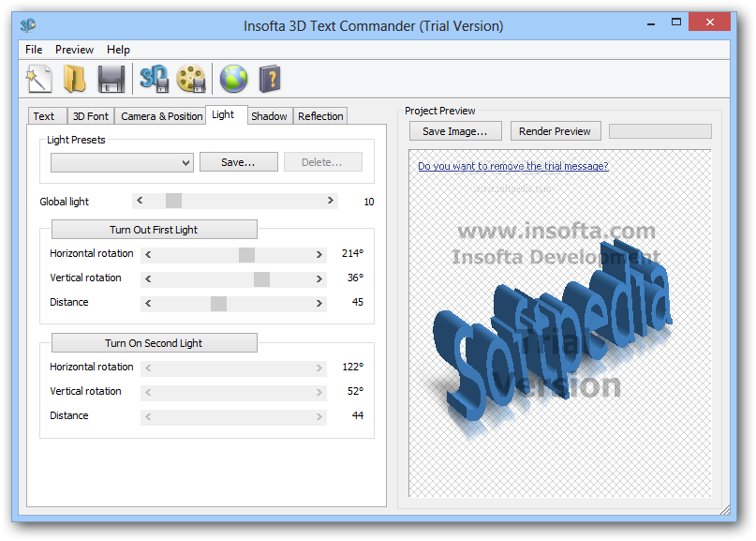This screenshot has width=756, height=541.
Task: Click the app icon in the title bar
Action: tap(28, 25)
